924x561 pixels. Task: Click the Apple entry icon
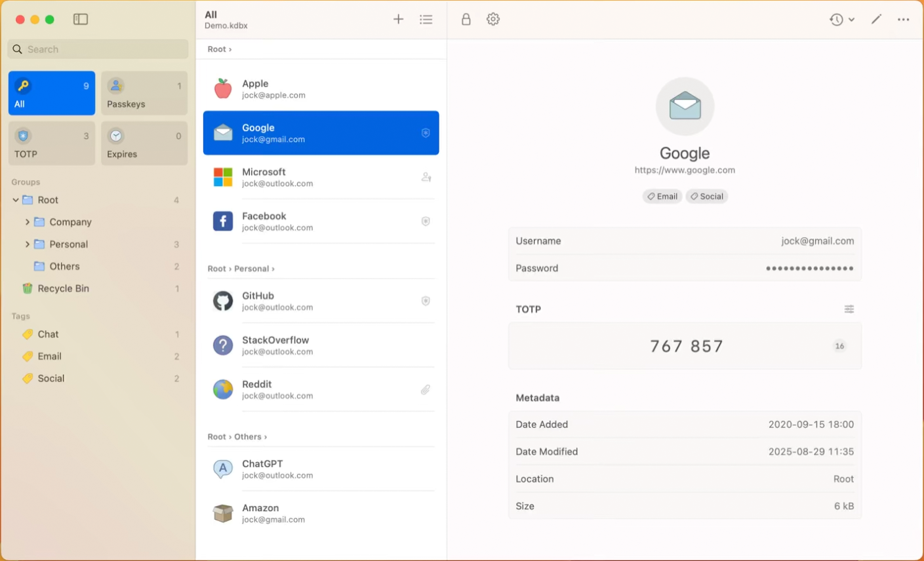tap(223, 88)
